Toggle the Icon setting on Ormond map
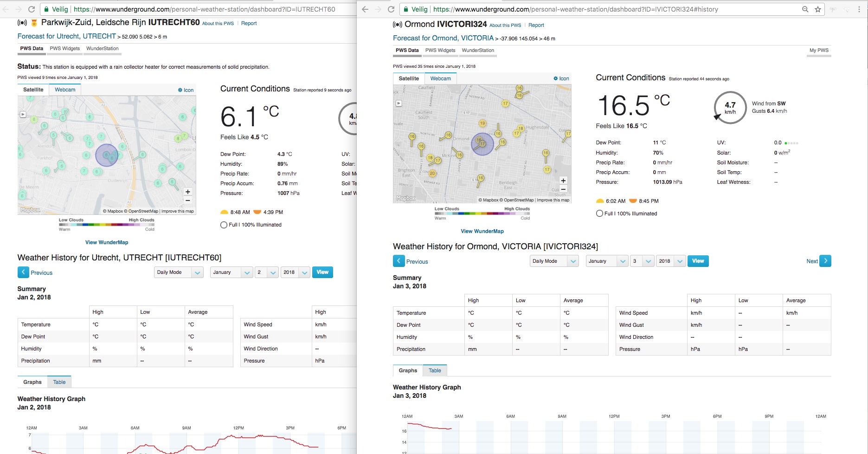 [x=561, y=78]
